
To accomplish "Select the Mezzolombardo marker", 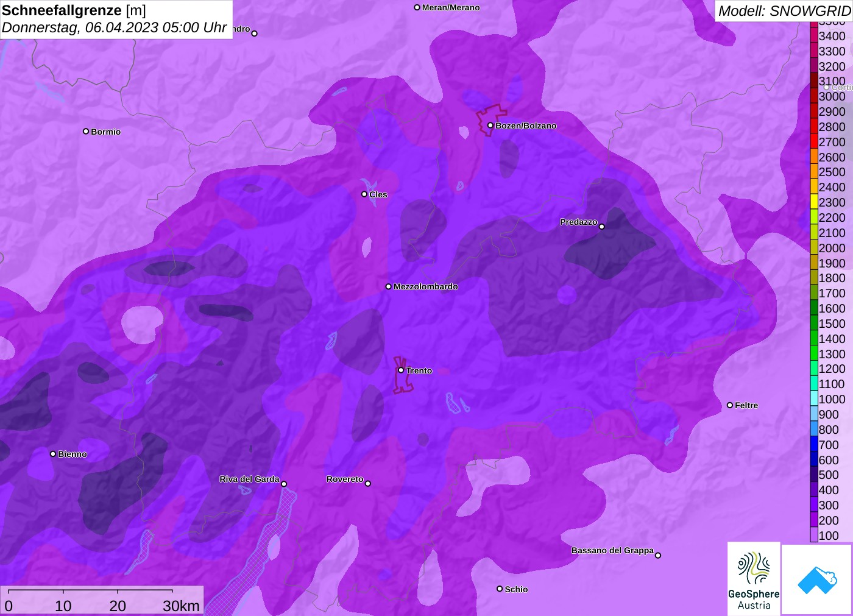I will [389, 286].
